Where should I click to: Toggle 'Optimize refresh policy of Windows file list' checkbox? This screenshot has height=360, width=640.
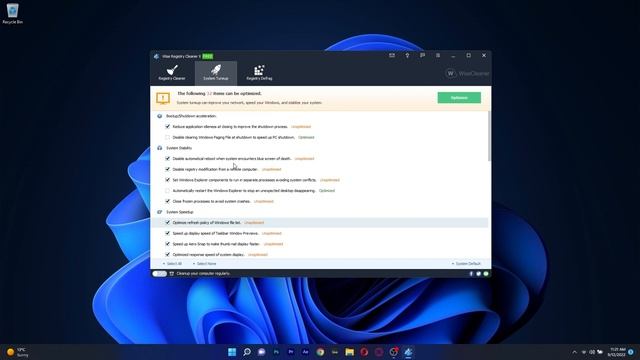point(167,222)
